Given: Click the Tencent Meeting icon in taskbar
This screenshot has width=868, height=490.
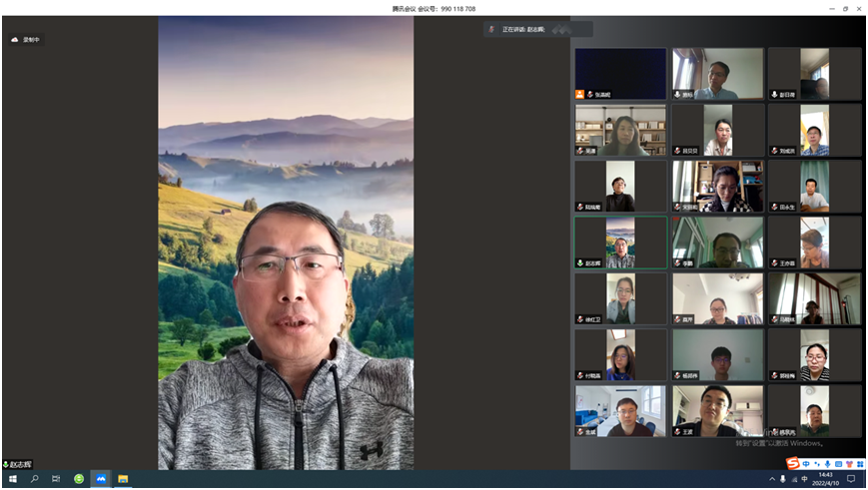Looking at the screenshot, I should pos(101,479).
